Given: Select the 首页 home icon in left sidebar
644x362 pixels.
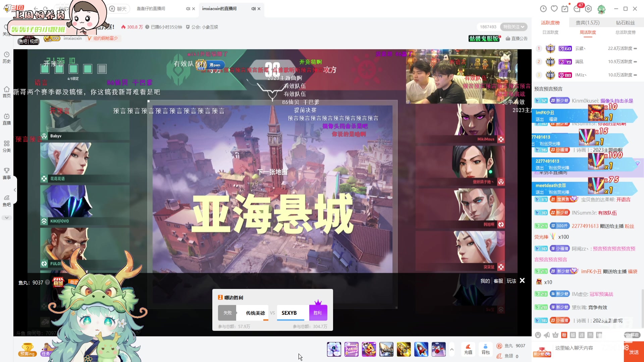Looking at the screenshot, I should [6, 92].
